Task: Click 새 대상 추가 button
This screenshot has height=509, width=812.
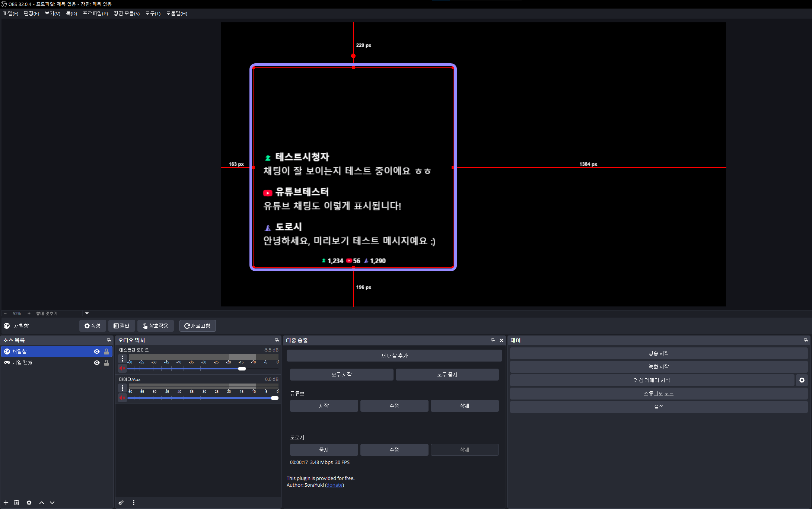Action: (x=394, y=356)
